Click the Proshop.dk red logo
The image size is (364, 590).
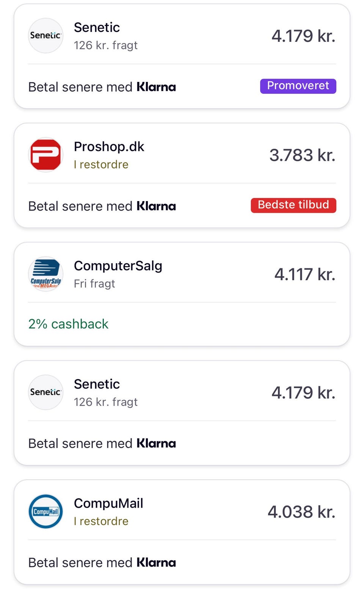(x=45, y=155)
